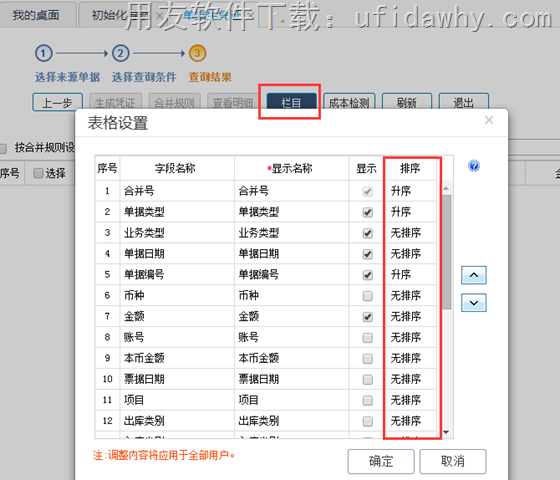The height and width of the screenshot is (480, 560).
Task: Click row number 10 in 序号 column
Action: pos(108,379)
